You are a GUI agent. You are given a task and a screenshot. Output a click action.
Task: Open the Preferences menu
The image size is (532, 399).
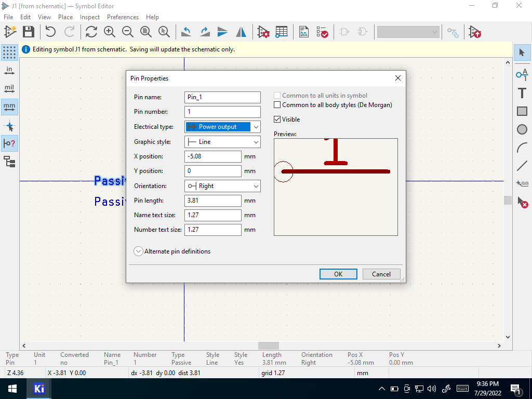pyautogui.click(x=123, y=17)
